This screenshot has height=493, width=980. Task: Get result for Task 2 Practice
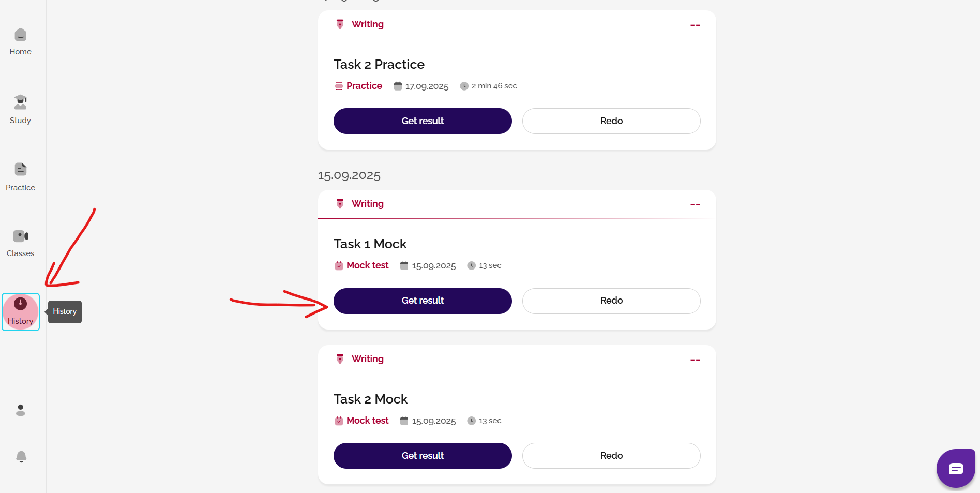423,121
